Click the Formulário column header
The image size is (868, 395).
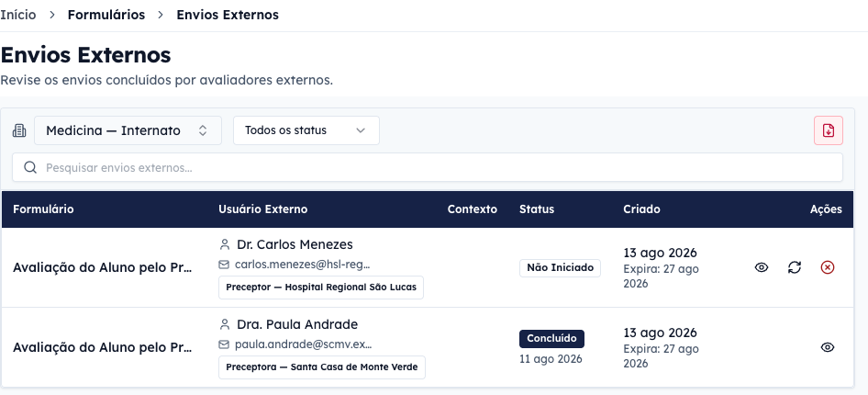[x=43, y=209]
